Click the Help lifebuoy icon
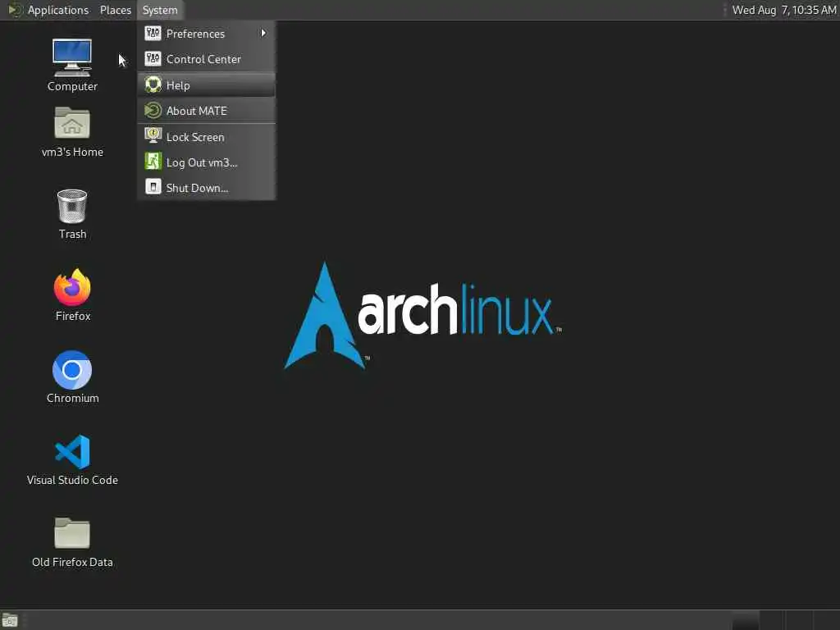This screenshot has width=840, height=630. pos(153,84)
